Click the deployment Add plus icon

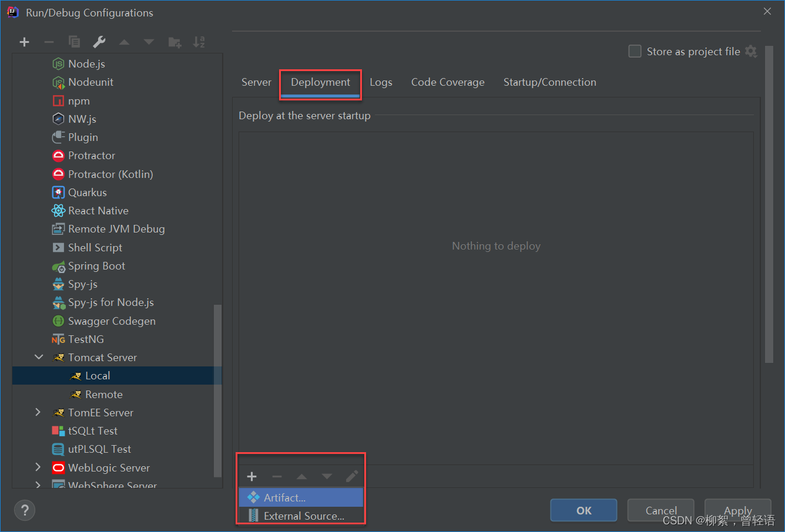click(251, 476)
